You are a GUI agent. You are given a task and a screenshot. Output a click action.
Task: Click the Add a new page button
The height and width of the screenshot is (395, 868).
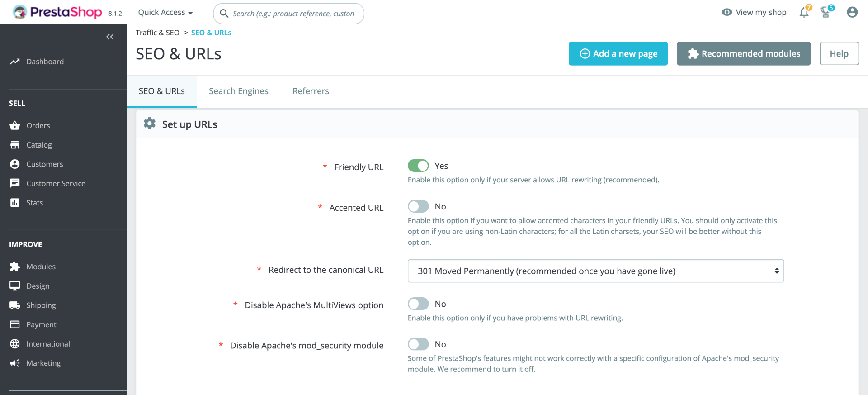(x=618, y=54)
